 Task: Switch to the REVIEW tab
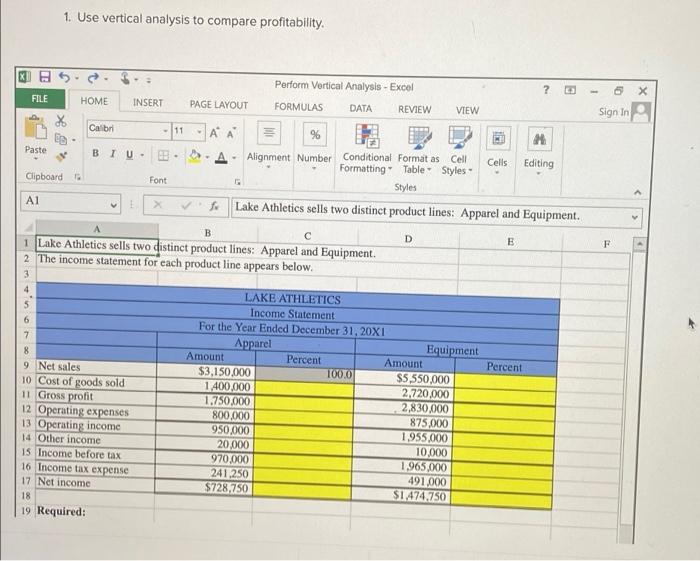click(x=415, y=109)
